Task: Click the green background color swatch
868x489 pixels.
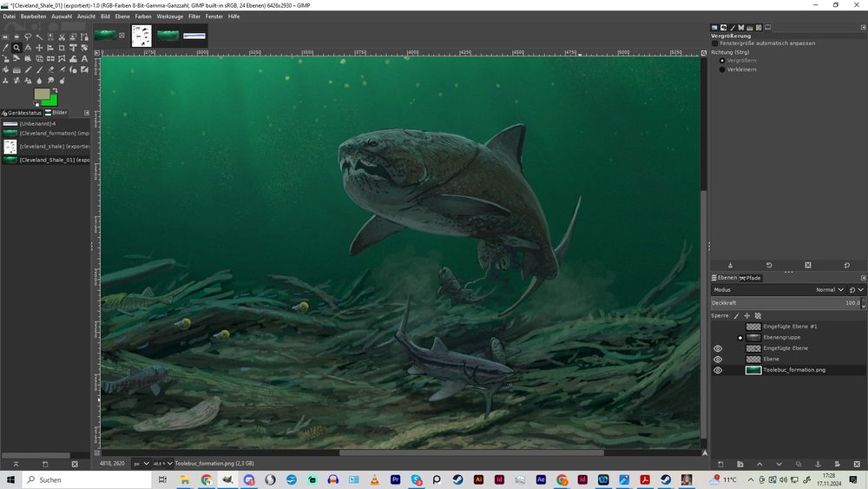Action: [x=53, y=102]
